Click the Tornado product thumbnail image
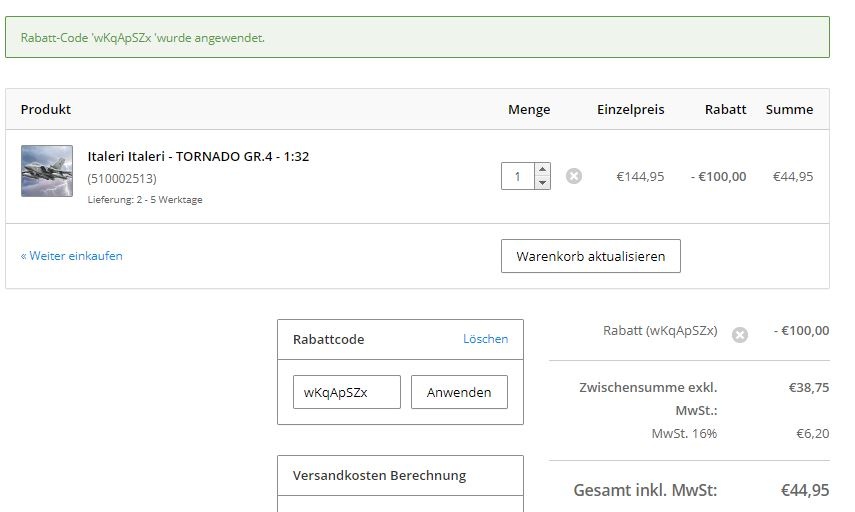Screen dimensions: 855x512 click(47, 171)
